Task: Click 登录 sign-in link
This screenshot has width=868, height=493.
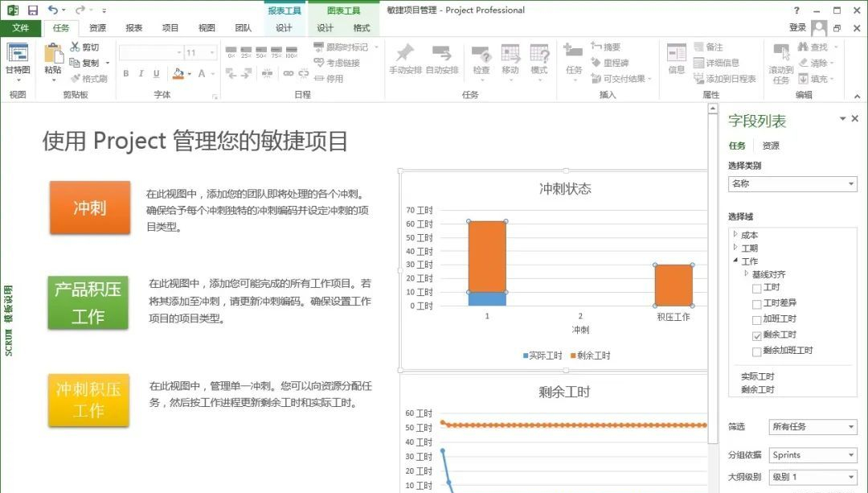Action: click(798, 27)
